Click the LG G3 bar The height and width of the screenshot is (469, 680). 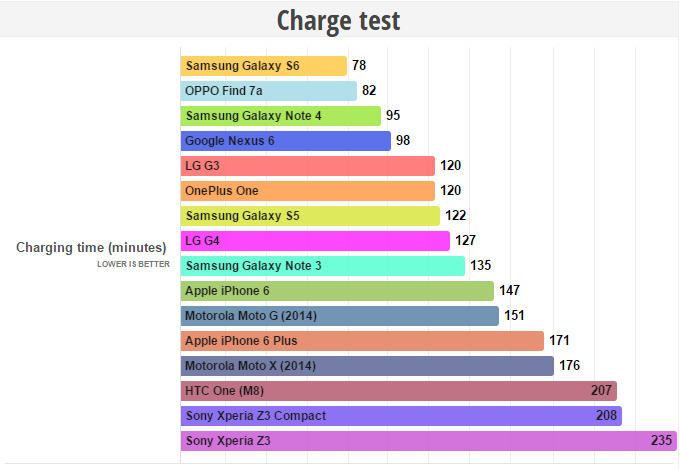pos(308,166)
